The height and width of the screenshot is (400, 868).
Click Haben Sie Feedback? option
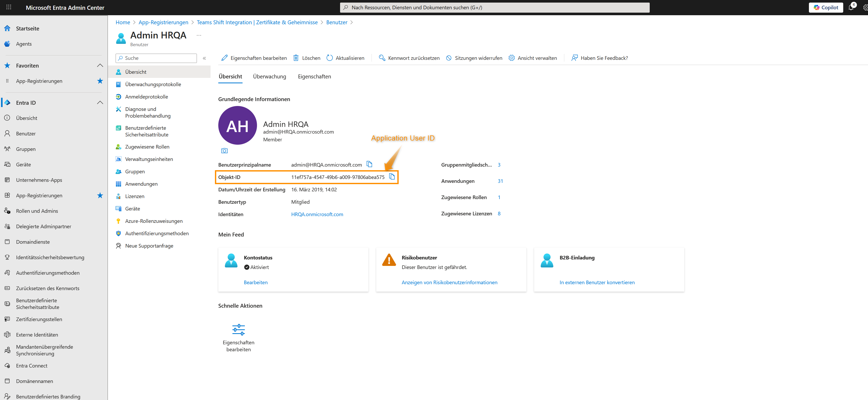pos(600,58)
